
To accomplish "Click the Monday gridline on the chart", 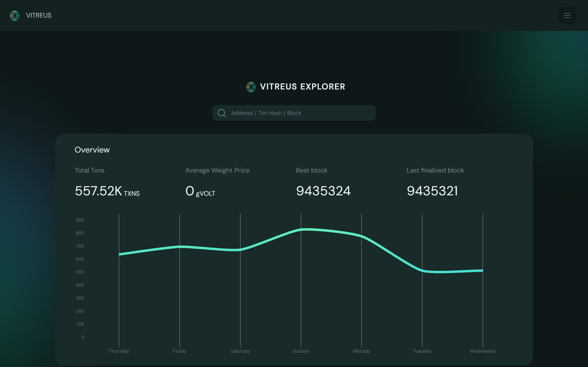I will (362, 279).
